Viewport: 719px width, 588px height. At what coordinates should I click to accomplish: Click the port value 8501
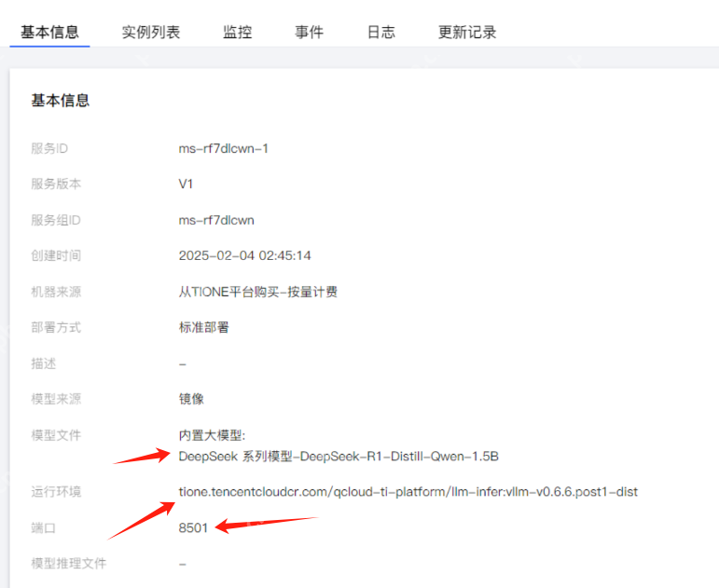pyautogui.click(x=193, y=528)
